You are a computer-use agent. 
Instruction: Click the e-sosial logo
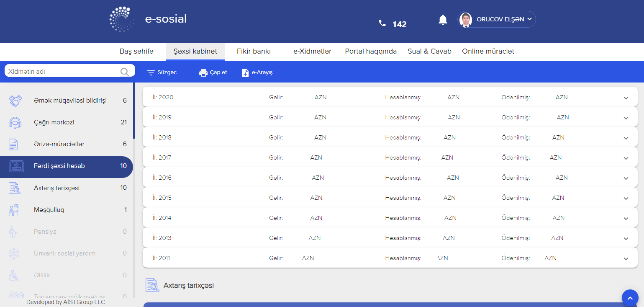pos(121,19)
